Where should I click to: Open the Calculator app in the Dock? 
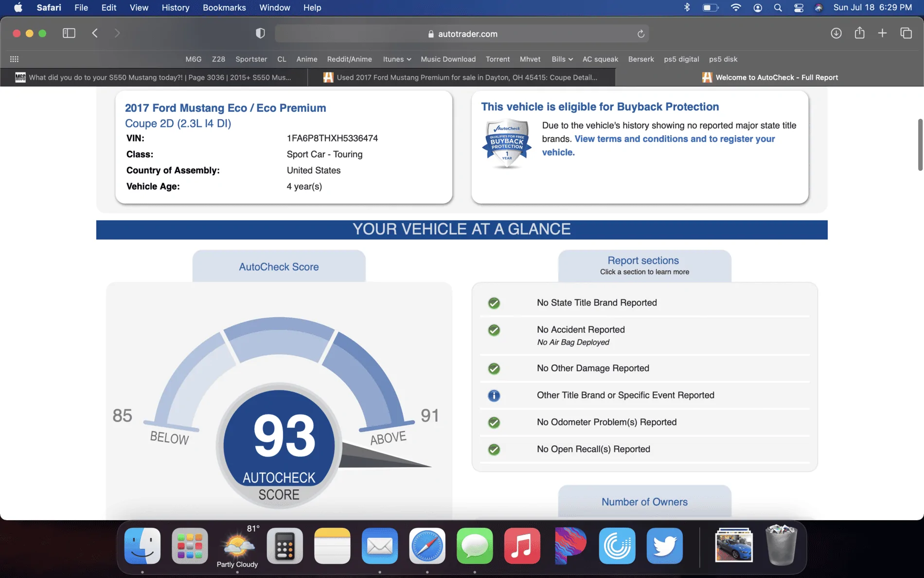(x=284, y=546)
